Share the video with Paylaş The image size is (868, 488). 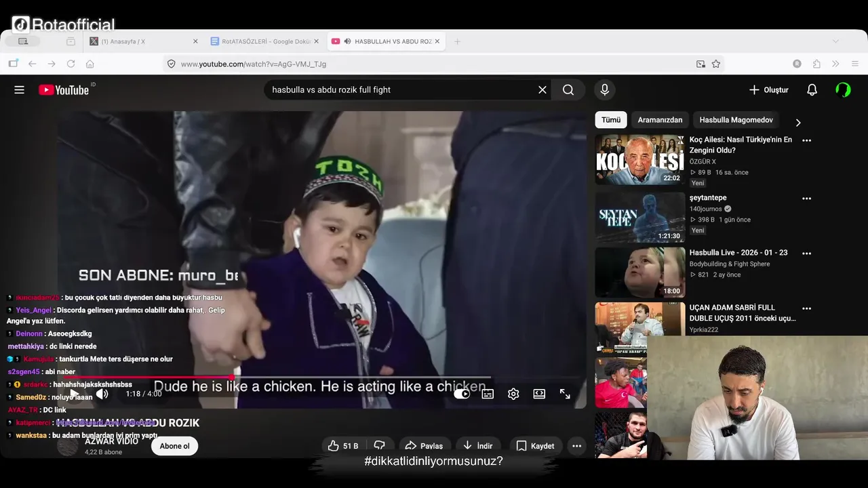424,446
